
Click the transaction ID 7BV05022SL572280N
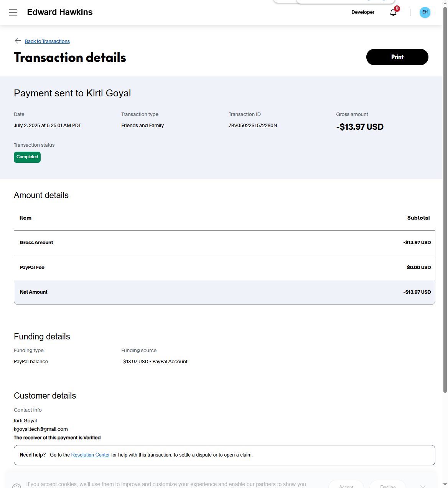coord(253,126)
